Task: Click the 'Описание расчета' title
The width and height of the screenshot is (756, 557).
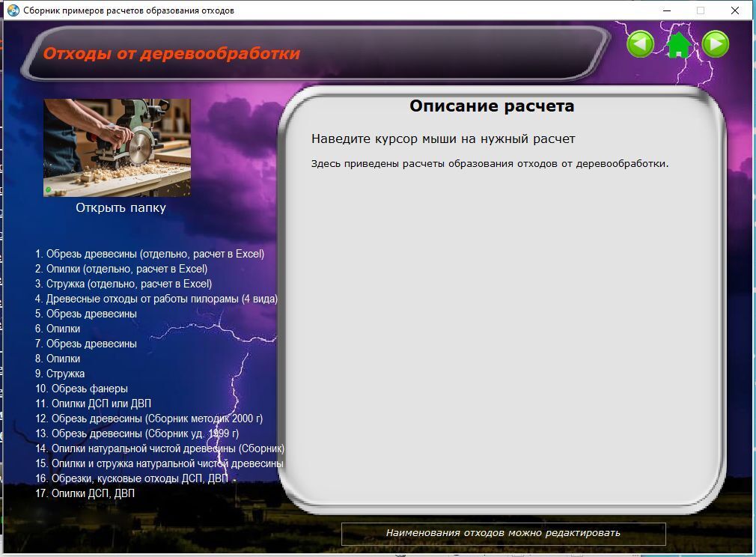Action: (x=492, y=106)
